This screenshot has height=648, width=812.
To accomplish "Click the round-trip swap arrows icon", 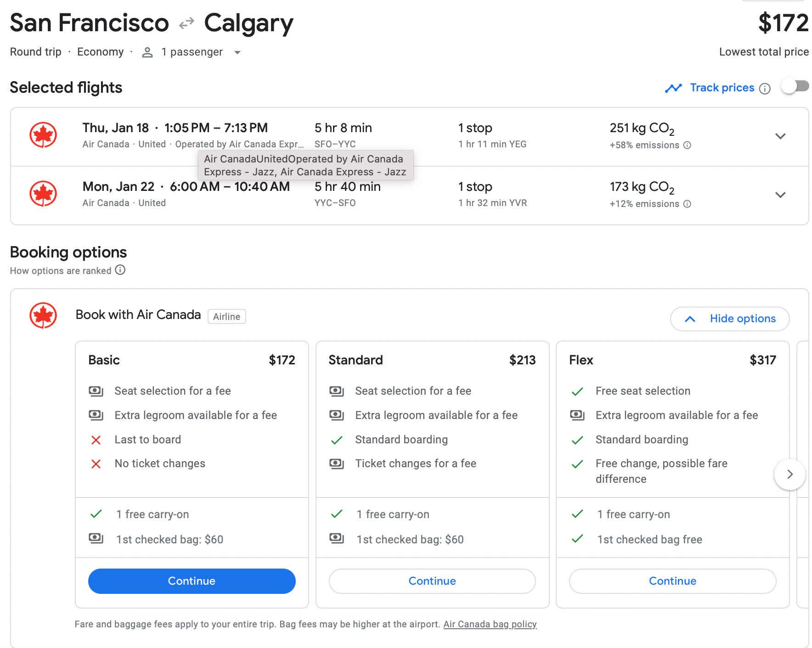I will coord(186,23).
